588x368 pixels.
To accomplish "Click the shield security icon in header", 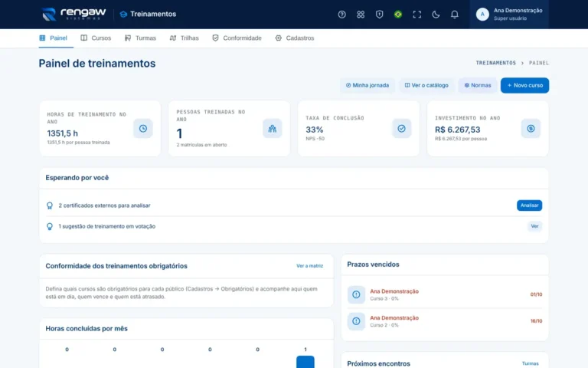I will tap(379, 15).
